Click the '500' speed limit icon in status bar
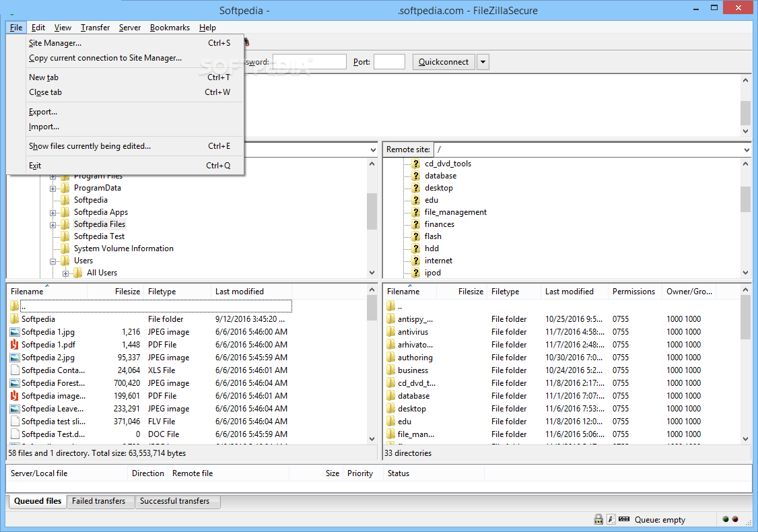The width and height of the screenshot is (758, 532). (x=624, y=519)
